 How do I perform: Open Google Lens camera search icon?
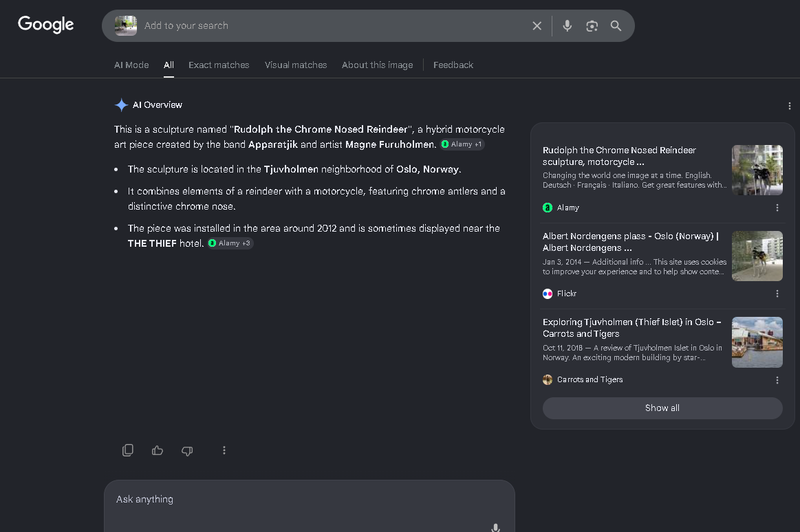pos(592,26)
